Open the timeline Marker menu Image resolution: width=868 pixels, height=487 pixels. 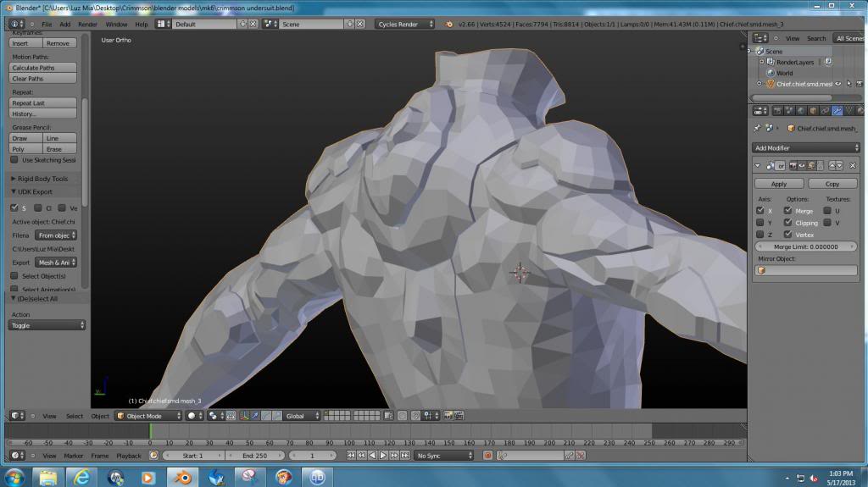(74, 456)
